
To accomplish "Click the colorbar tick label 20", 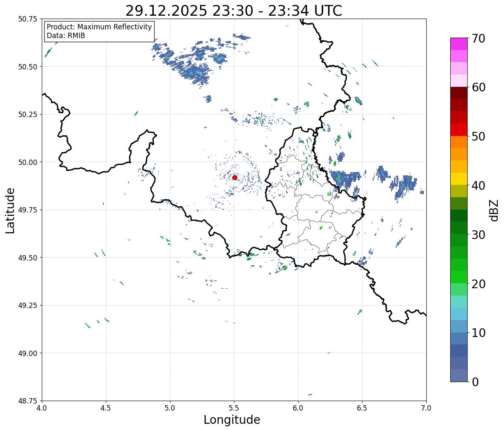I will click(478, 284).
